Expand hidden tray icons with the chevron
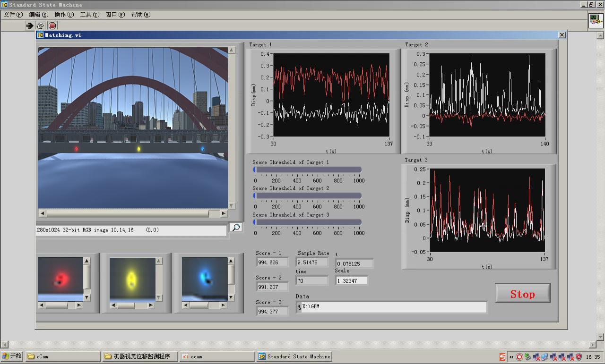Viewport: 605px width, 364px height. click(x=511, y=356)
